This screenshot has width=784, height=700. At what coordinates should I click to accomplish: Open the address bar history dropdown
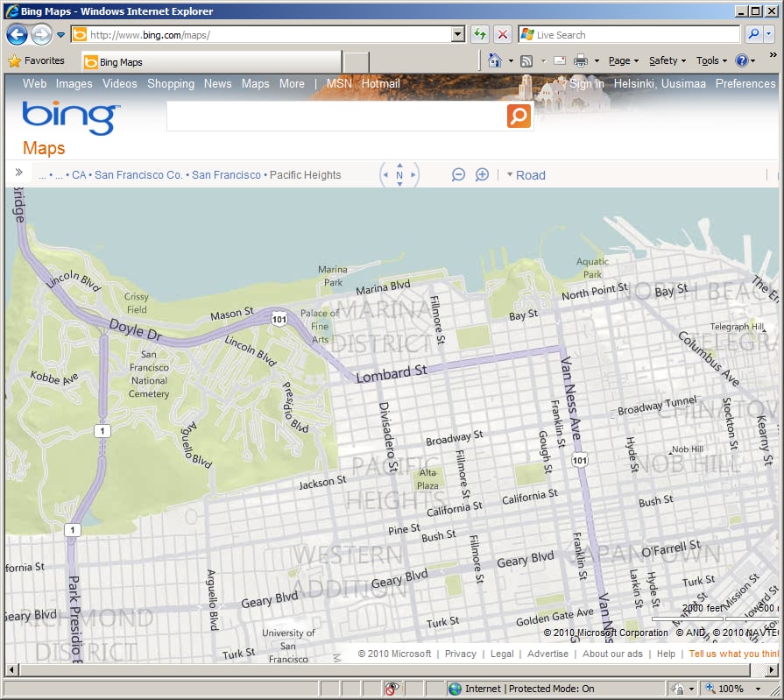click(x=457, y=34)
